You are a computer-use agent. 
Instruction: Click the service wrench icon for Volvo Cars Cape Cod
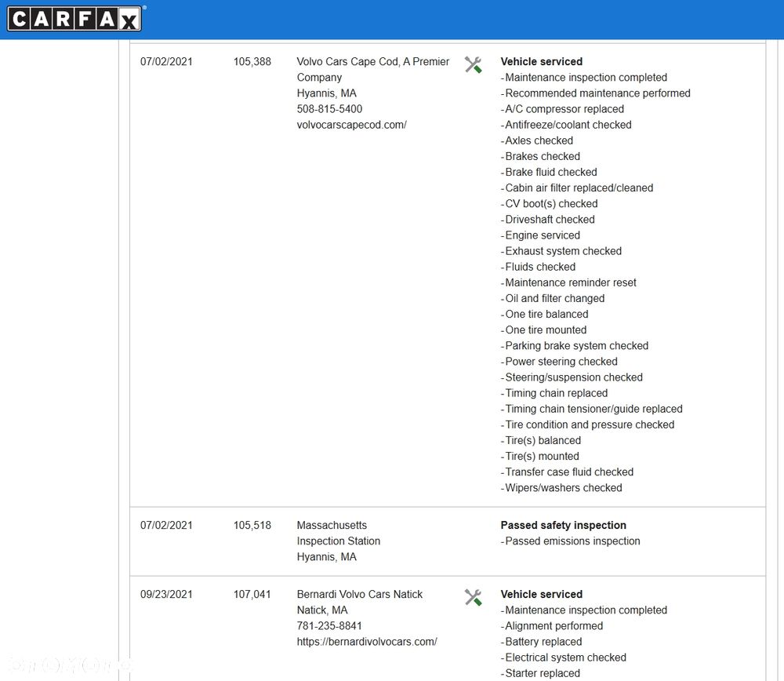point(473,64)
